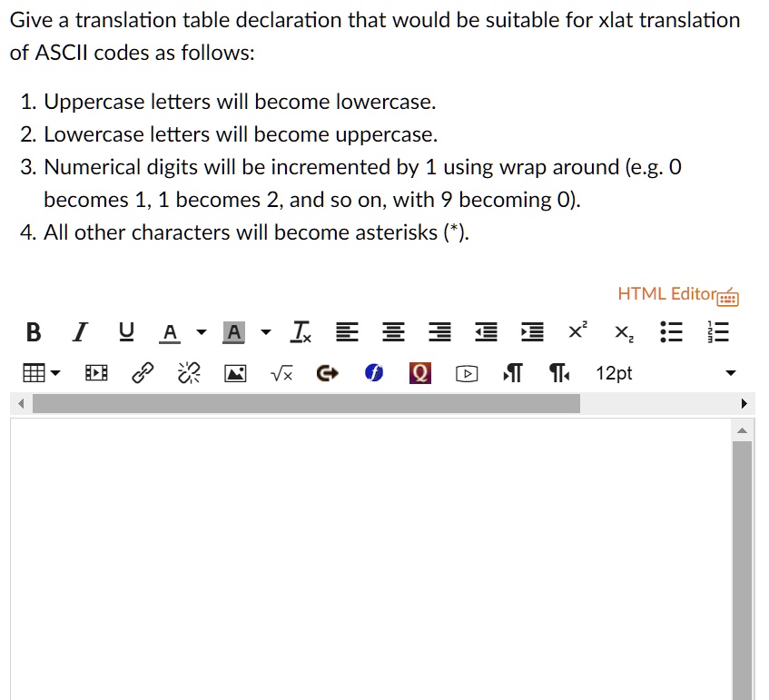Open the 12pt font size selector
This screenshot has height=700, width=769.
(x=614, y=372)
